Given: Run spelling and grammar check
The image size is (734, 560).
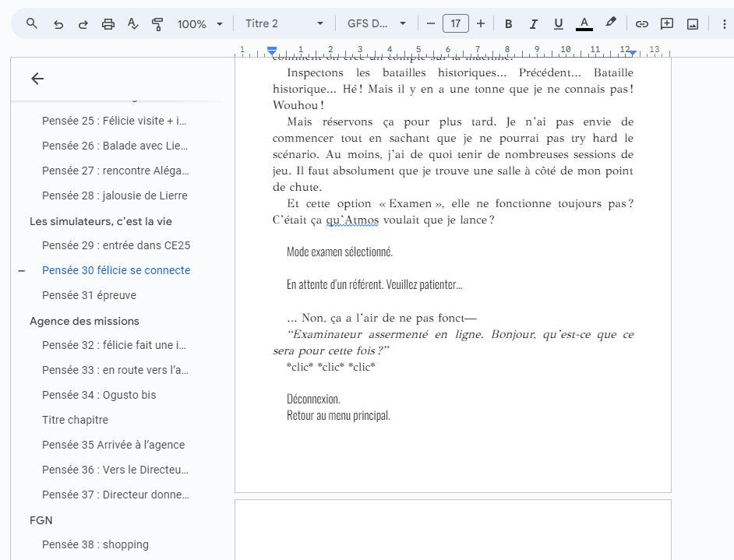Looking at the screenshot, I should click(x=133, y=24).
